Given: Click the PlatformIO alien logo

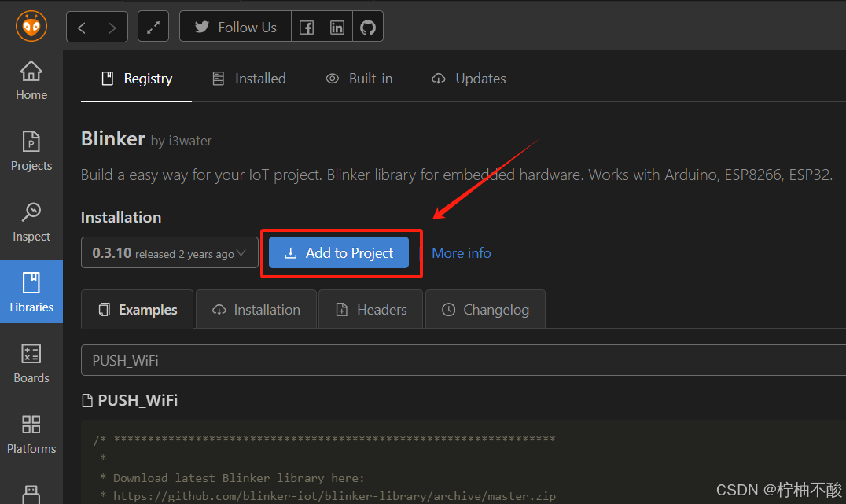Looking at the screenshot, I should [x=31, y=26].
